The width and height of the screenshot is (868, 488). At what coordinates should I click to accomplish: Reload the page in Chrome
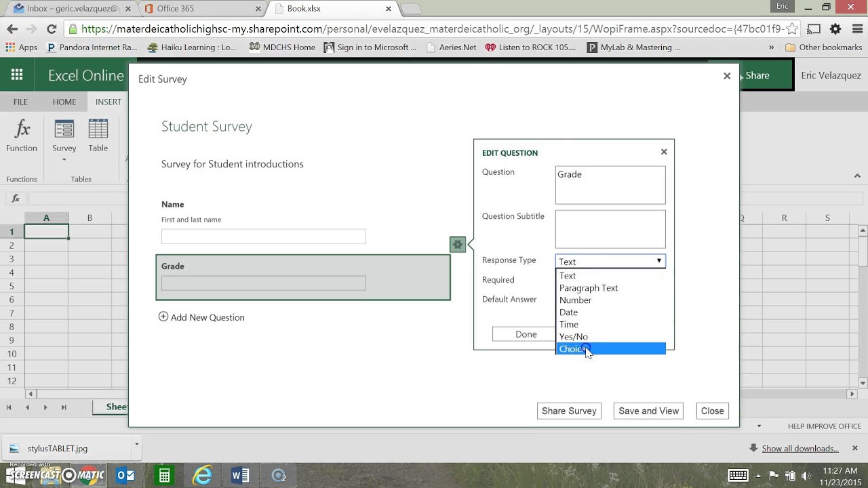coord(52,29)
